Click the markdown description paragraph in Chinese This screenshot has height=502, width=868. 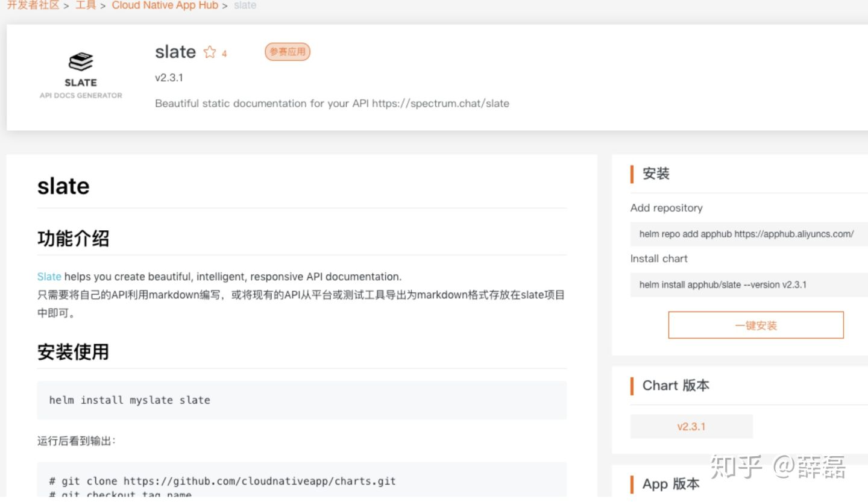[301, 304]
